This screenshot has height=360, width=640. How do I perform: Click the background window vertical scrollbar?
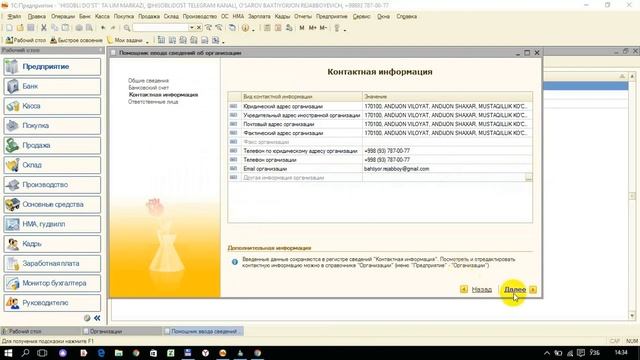click(x=632, y=196)
